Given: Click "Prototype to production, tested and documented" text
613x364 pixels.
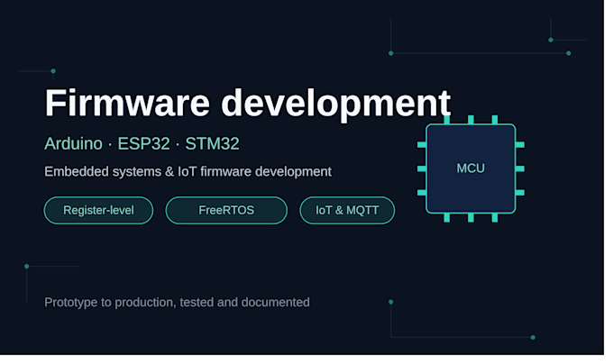Looking at the screenshot, I should click(177, 303).
